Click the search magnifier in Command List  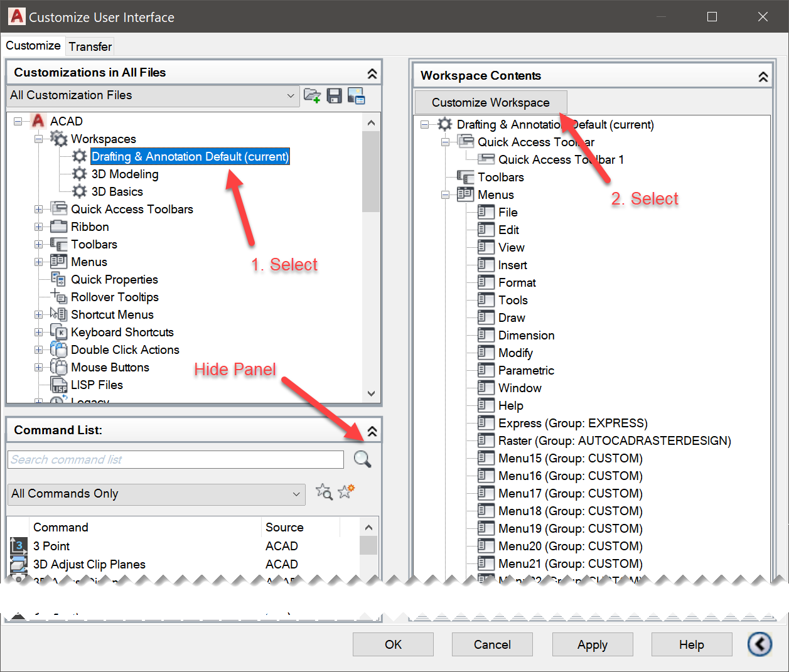362,459
